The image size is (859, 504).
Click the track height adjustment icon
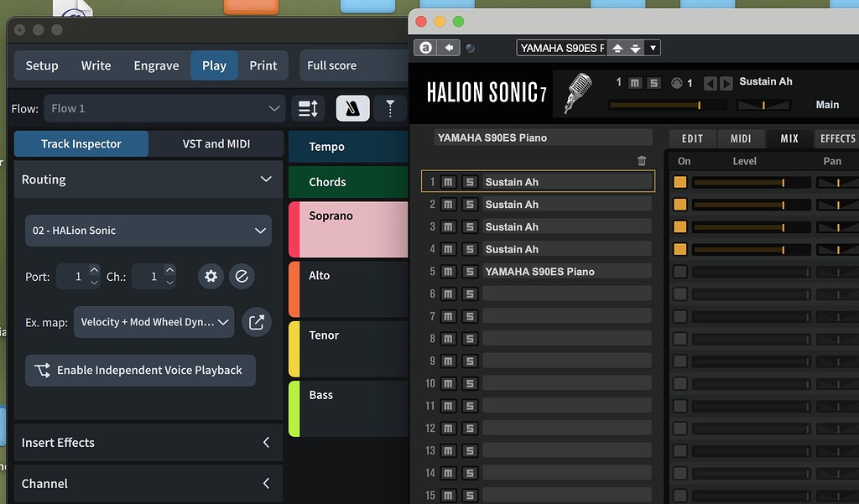[x=309, y=108]
